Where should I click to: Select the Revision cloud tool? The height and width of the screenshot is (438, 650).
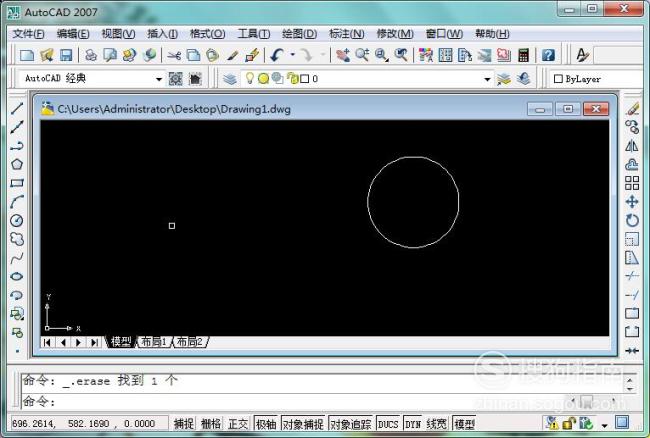17,239
